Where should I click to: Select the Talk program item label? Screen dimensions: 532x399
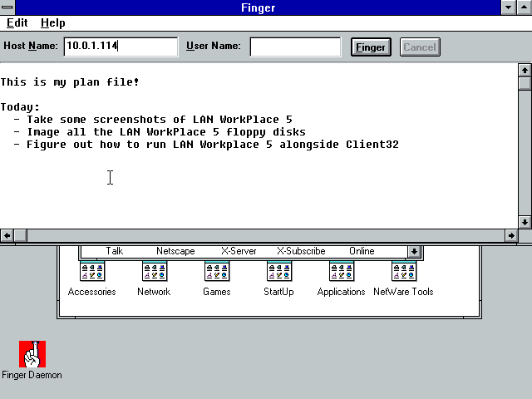pos(115,251)
